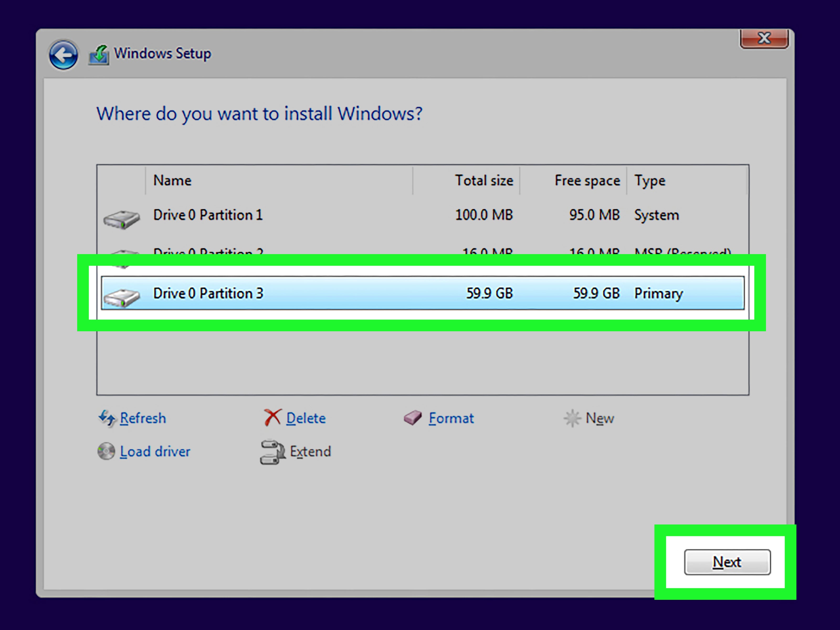Select Drive 0 Partition 3 row
Screen dimensions: 840x630
pyautogui.click(x=422, y=293)
